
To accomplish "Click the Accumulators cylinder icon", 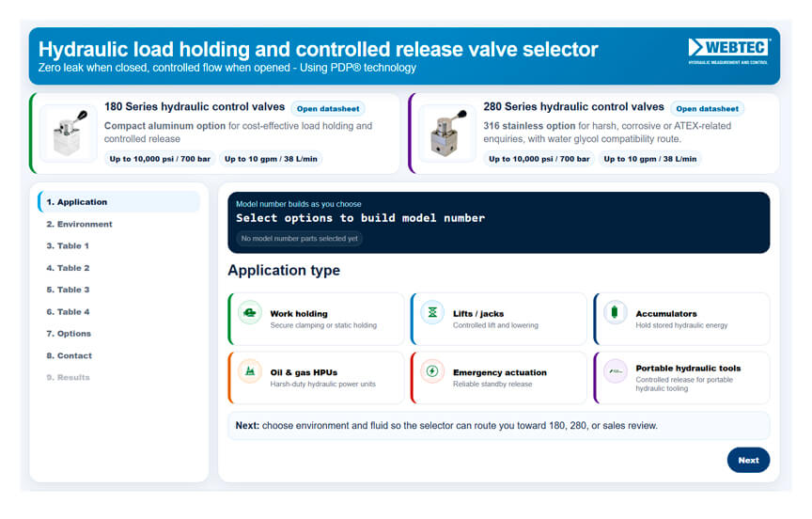I will coord(616,313).
